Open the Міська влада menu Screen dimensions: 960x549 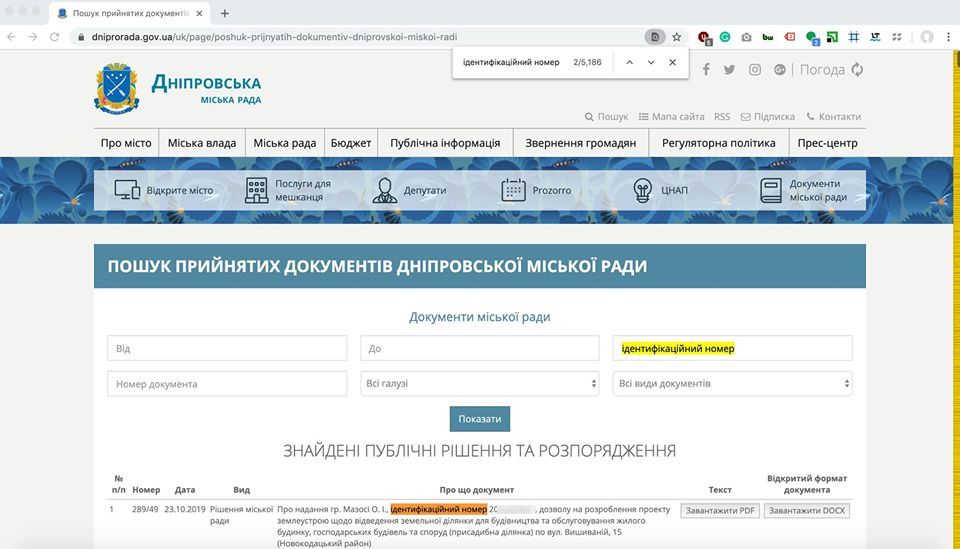tap(202, 143)
